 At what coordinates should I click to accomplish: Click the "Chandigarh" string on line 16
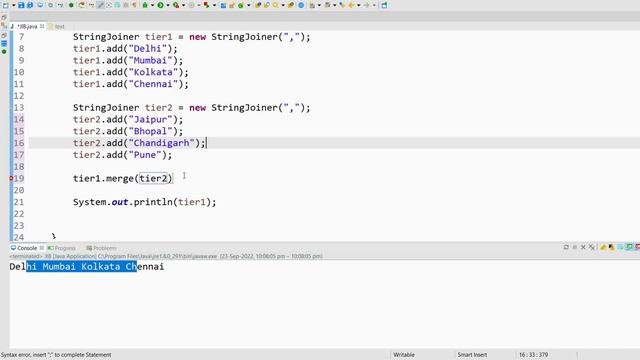click(162, 143)
